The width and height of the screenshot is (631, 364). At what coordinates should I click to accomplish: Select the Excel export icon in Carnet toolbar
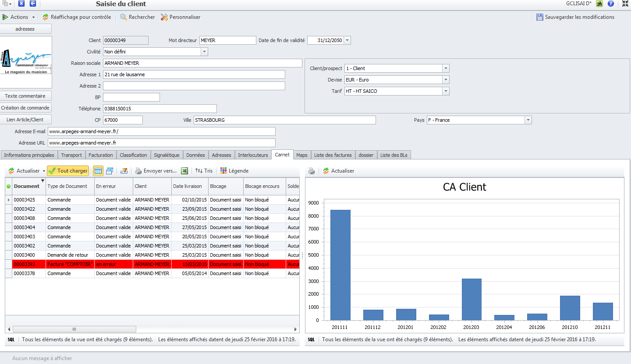click(184, 171)
